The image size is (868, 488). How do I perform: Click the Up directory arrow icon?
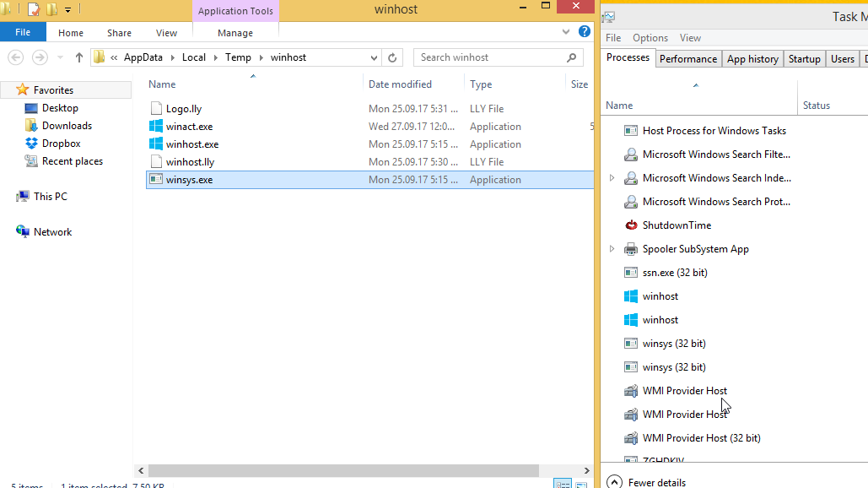(79, 57)
